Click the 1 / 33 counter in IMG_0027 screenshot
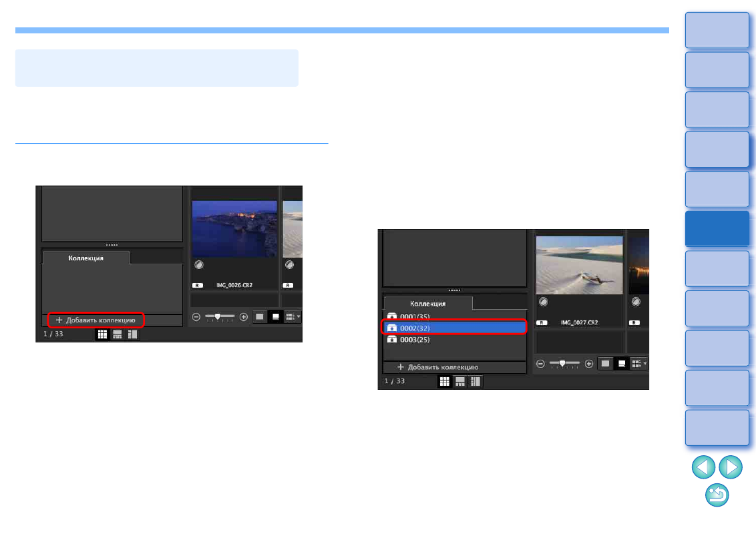 coord(395,380)
